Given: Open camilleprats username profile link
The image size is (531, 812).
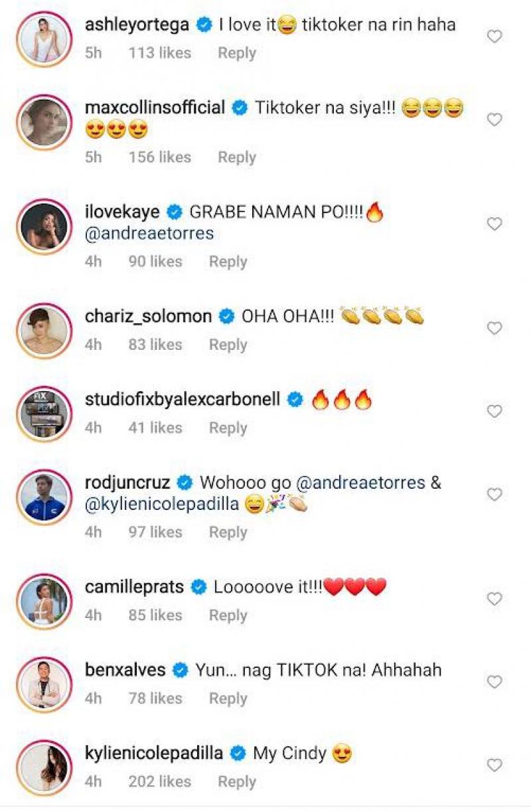Looking at the screenshot, I should click(x=136, y=587).
